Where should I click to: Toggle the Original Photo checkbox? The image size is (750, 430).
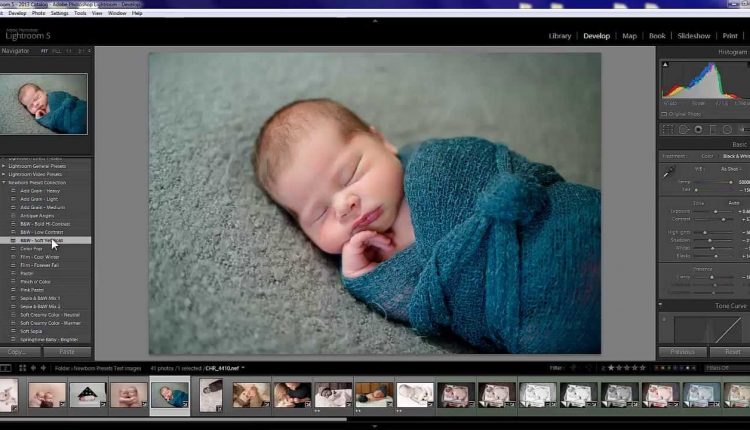pyautogui.click(x=664, y=114)
